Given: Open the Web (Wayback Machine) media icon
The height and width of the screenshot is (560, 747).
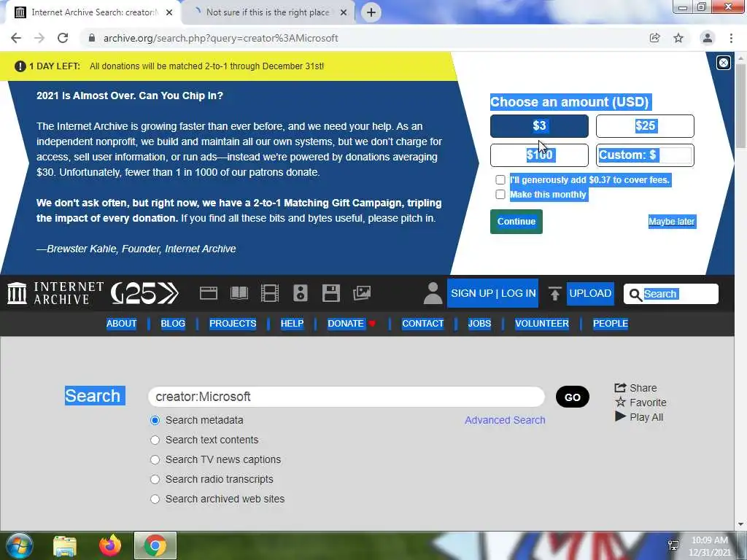Looking at the screenshot, I should [x=208, y=293].
